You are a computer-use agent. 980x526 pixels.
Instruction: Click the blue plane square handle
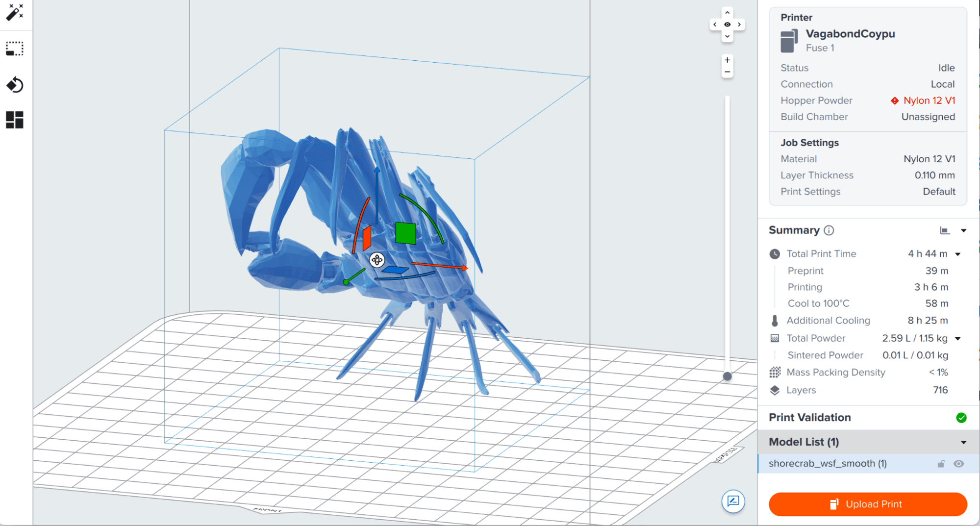click(395, 270)
